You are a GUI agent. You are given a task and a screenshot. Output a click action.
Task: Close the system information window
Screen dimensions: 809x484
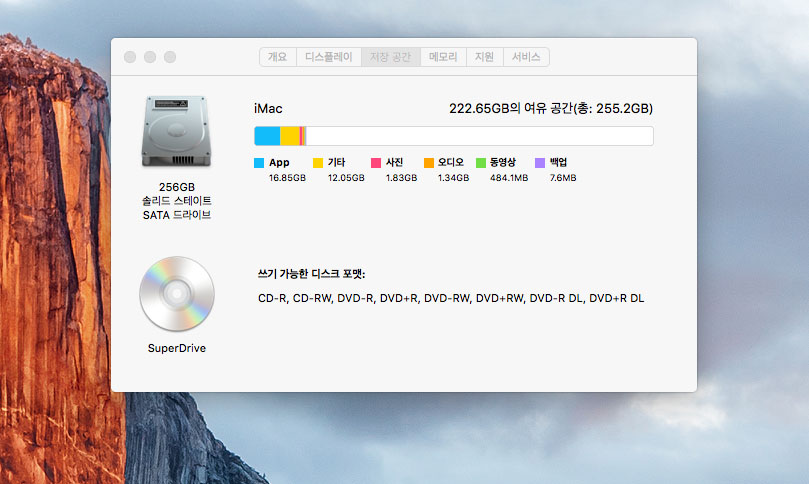pos(130,57)
